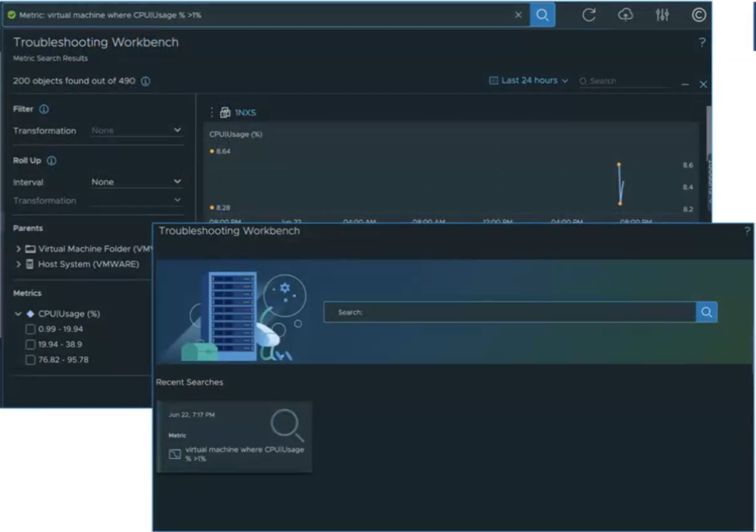Toggle the 19.94 - 38.9 checkbox
This screenshot has width=756, height=532.
[x=30, y=345]
